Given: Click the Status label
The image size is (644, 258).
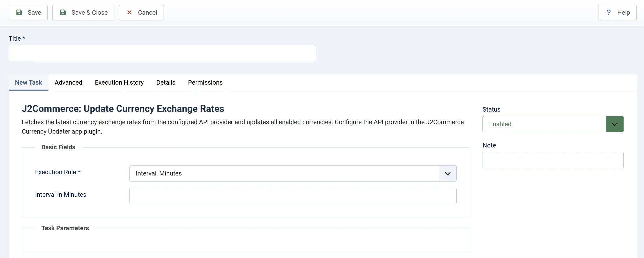Looking at the screenshot, I should coord(491,109).
